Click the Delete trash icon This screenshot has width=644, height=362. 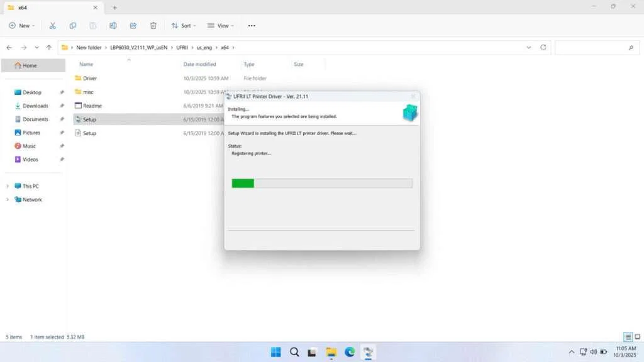(153, 26)
